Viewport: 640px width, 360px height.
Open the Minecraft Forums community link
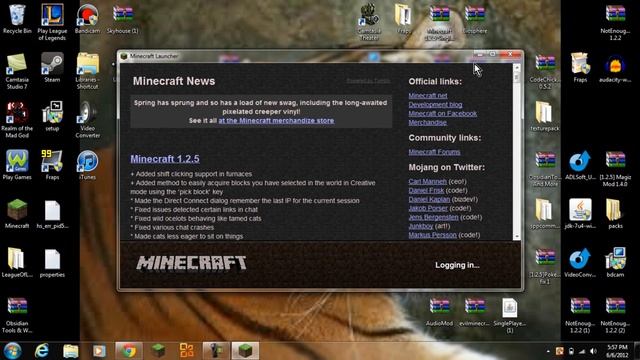(434, 152)
